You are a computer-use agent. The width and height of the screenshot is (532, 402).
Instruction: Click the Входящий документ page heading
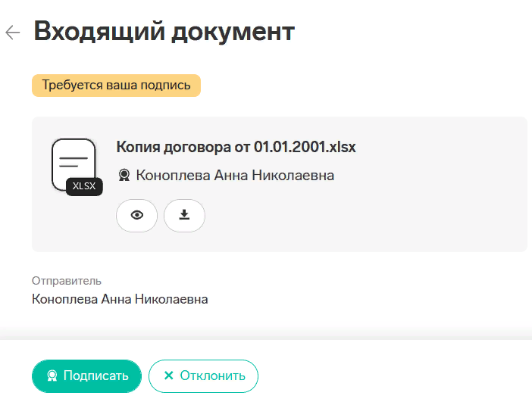tap(164, 32)
